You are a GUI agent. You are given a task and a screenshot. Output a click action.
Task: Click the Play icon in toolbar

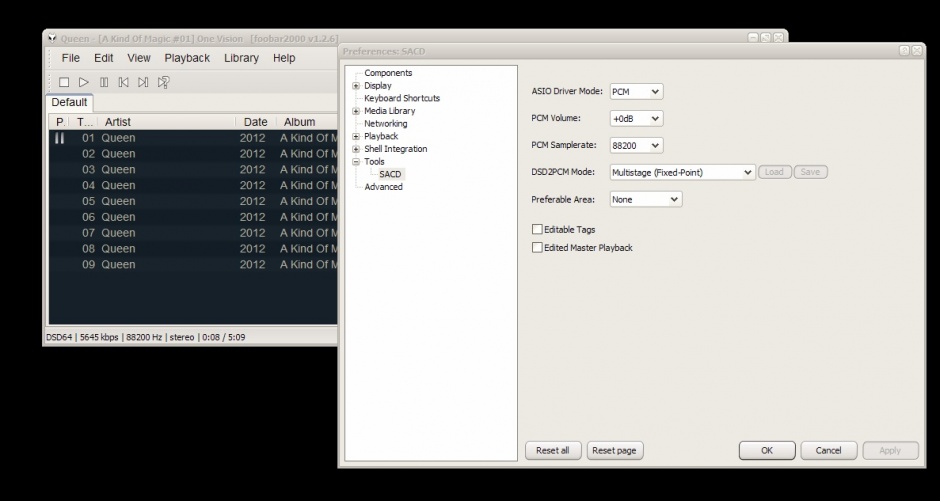(84, 83)
